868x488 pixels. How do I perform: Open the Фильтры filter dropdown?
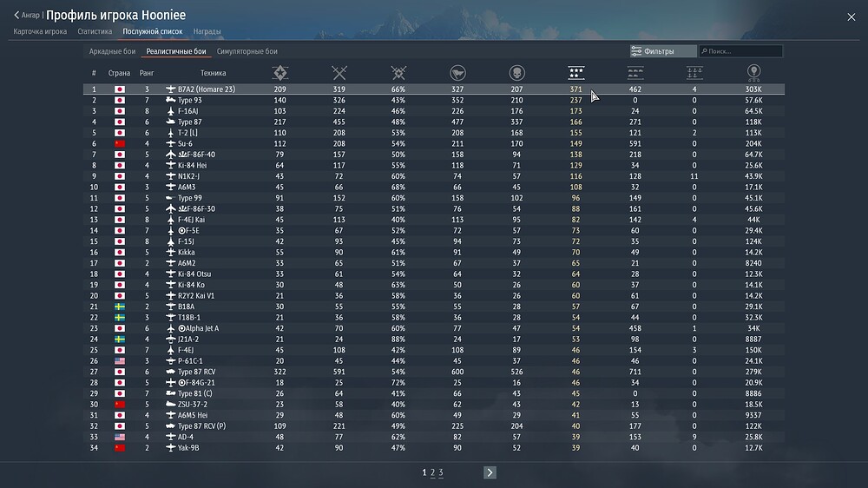tap(663, 51)
